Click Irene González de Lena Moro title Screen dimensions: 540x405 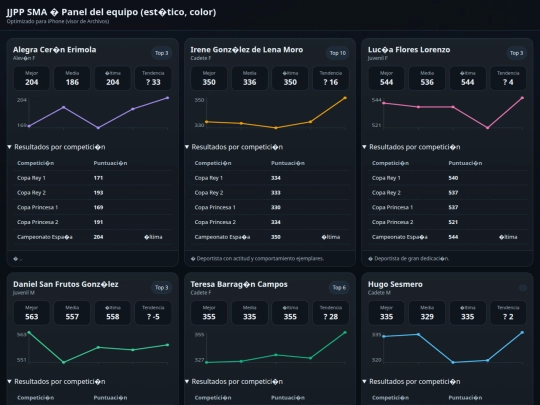247,50
